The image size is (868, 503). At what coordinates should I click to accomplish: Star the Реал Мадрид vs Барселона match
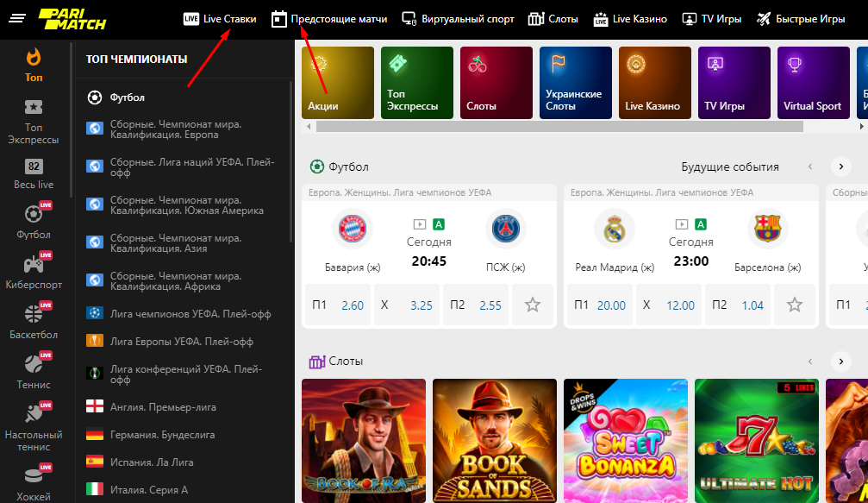795,304
